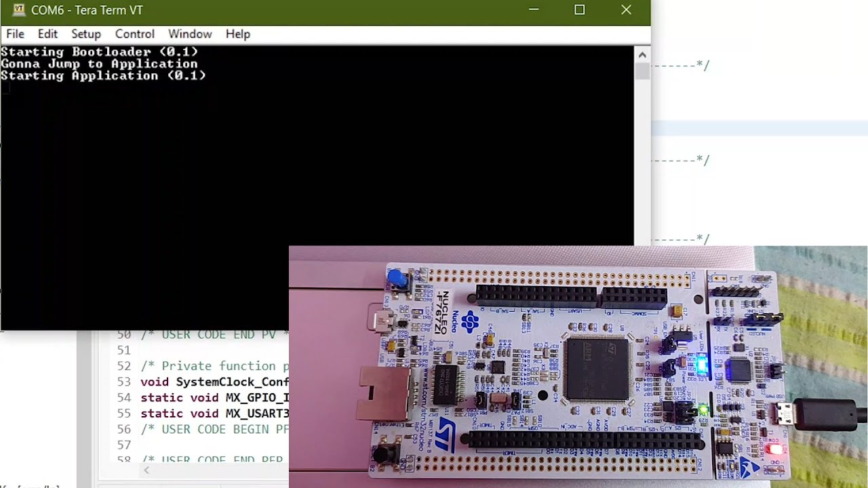
Task: Open the Setup menu
Action: pos(86,34)
